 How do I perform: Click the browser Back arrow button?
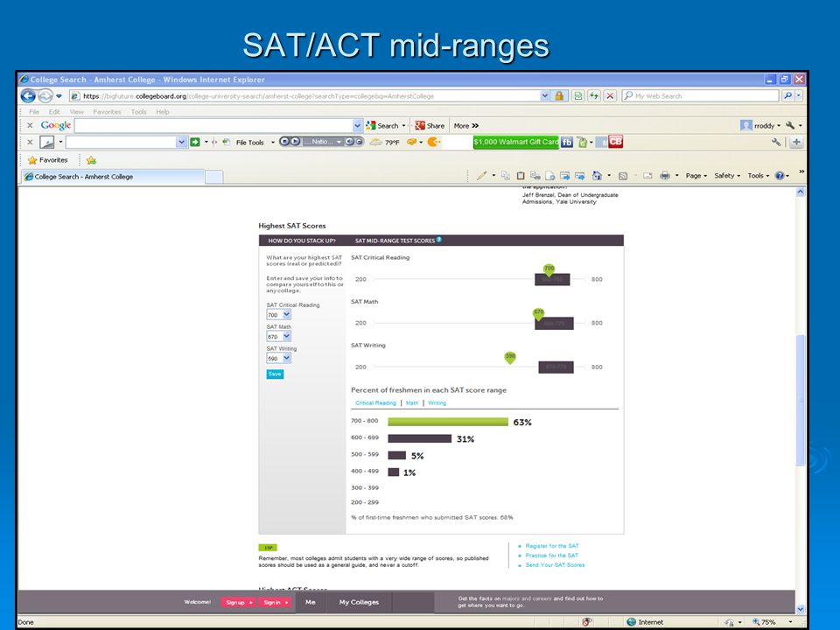[28, 96]
